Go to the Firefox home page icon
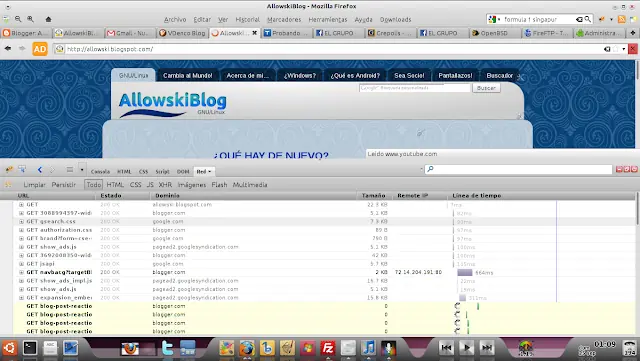640x361 pixels. 49,19
